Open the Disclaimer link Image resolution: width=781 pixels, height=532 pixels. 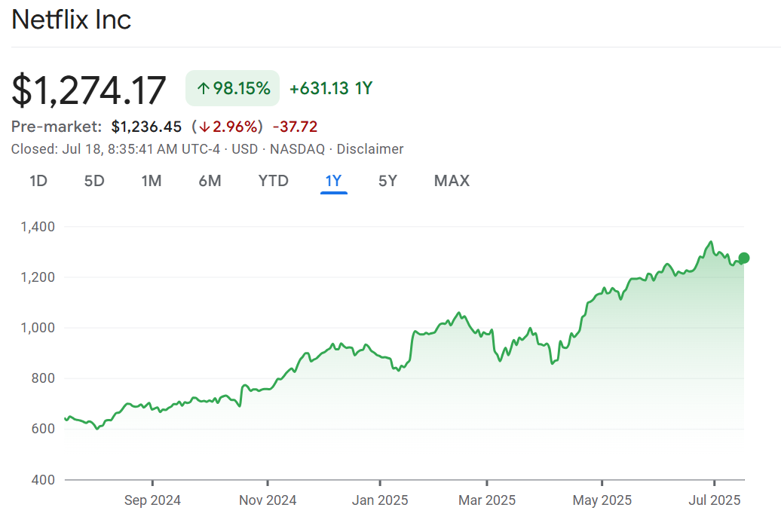(x=370, y=148)
